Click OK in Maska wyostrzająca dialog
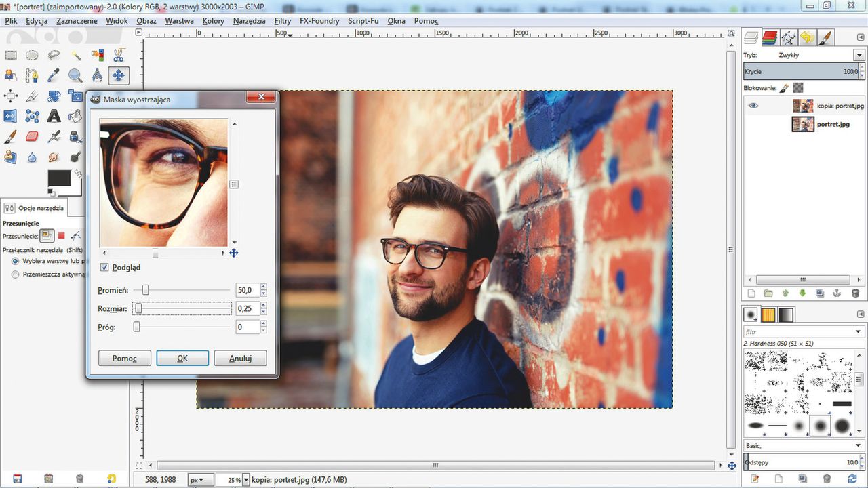Viewport: 868px width, 488px height. point(182,358)
